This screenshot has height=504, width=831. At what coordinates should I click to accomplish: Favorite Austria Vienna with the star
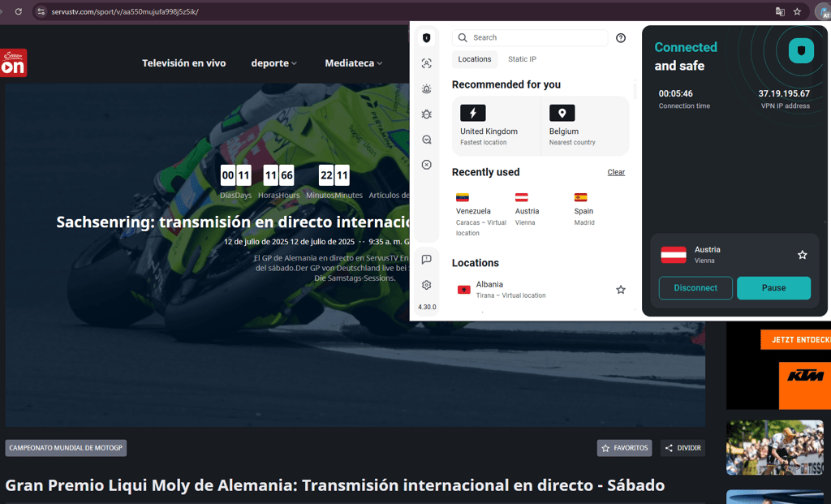(803, 255)
